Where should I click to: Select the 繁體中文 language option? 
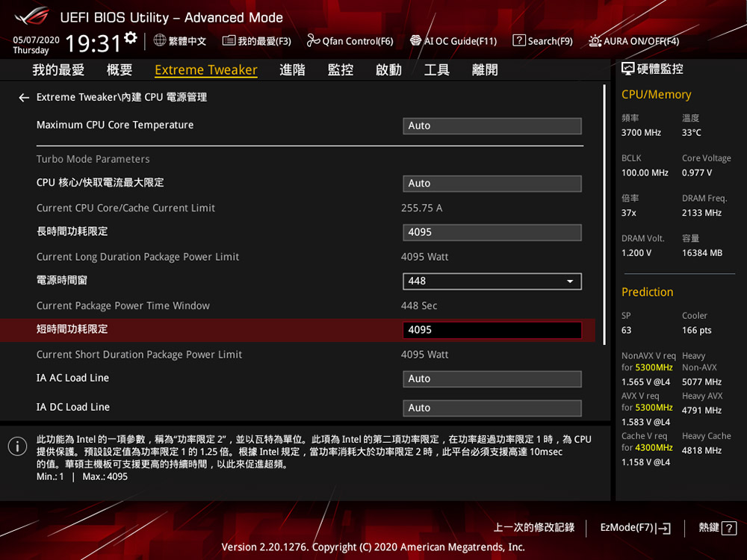pos(187,41)
